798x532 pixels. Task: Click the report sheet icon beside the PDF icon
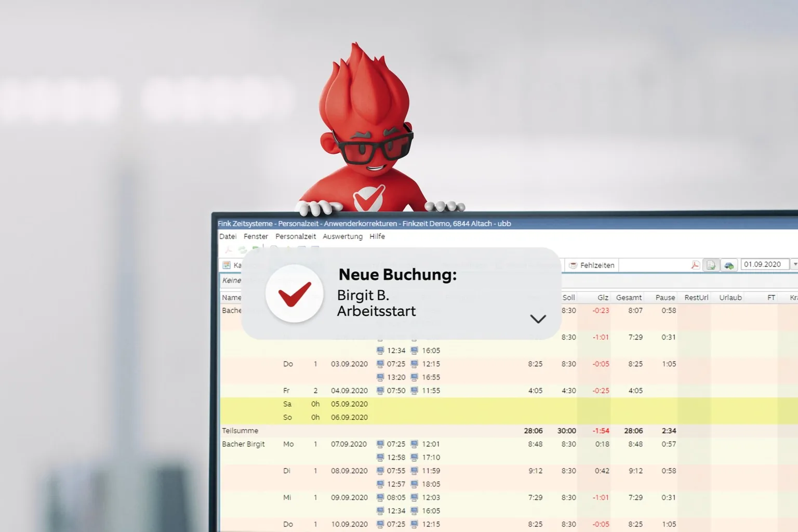[x=711, y=265]
